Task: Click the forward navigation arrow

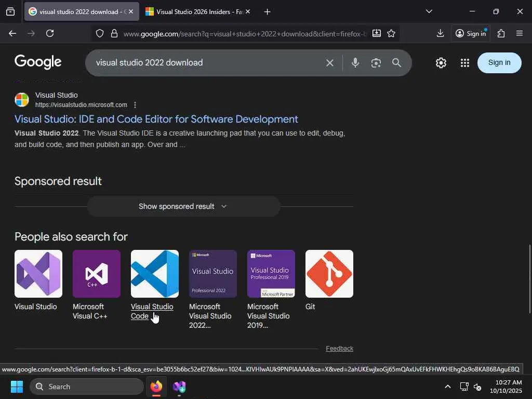Action: (31, 33)
